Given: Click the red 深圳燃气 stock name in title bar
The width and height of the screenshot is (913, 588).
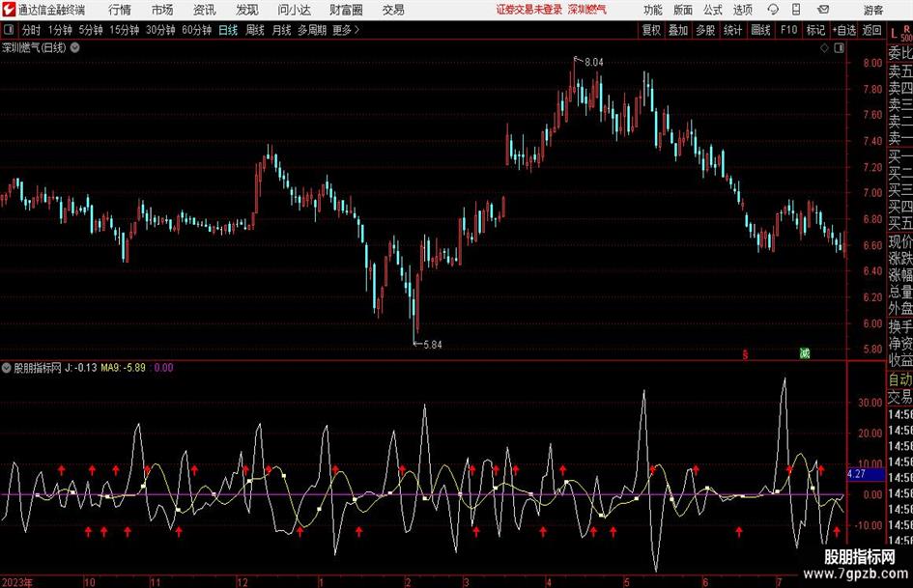Looking at the screenshot, I should [x=587, y=10].
